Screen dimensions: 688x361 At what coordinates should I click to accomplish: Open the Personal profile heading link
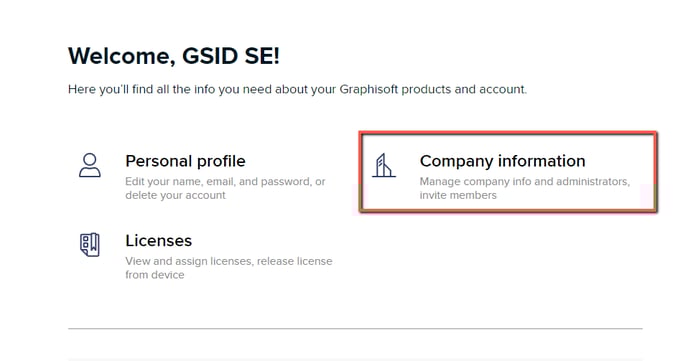point(185,161)
